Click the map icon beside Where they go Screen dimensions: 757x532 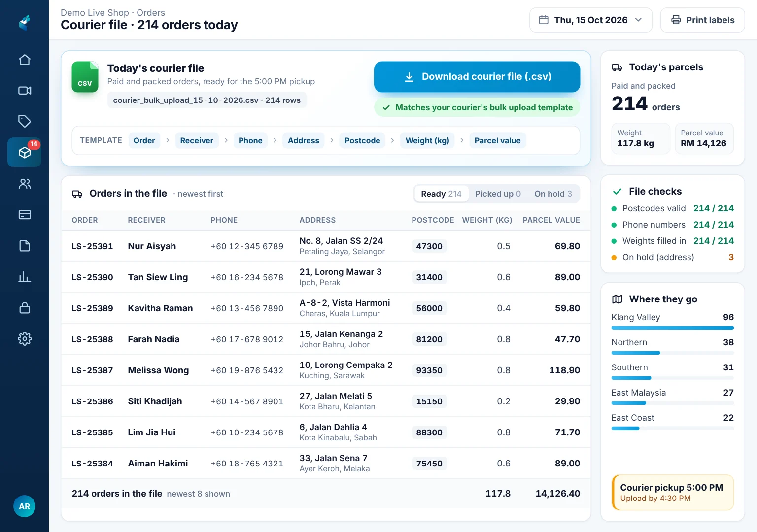617,299
